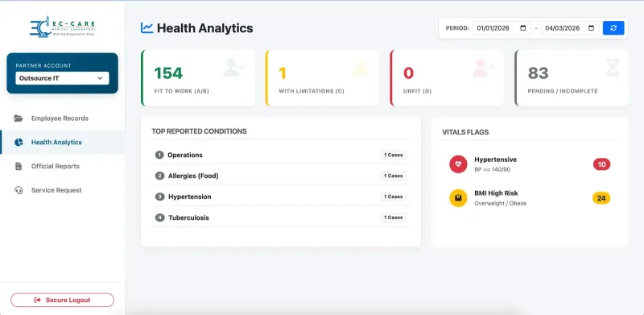Click the Tuberculosis condition row
The image size is (644, 315).
point(280,218)
